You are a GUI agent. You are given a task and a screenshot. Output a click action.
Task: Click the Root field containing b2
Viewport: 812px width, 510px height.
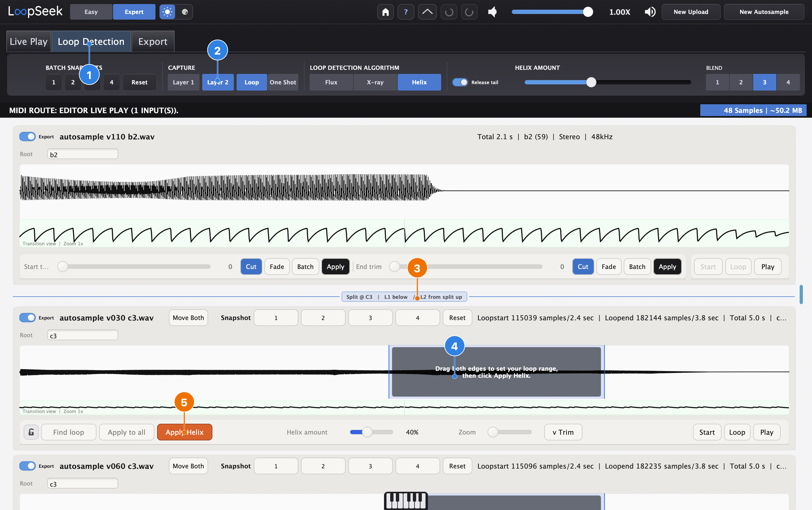(83, 154)
